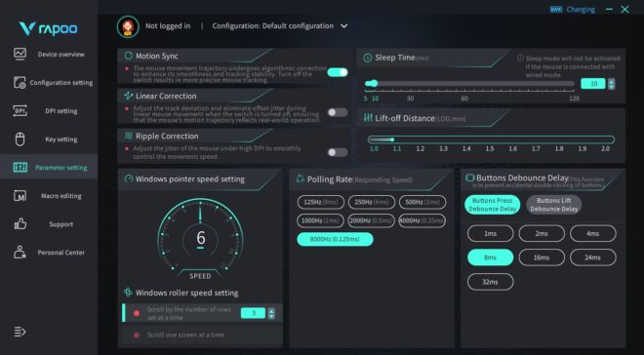
Task: Choose the 16ms debounce delay button
Action: click(x=542, y=257)
